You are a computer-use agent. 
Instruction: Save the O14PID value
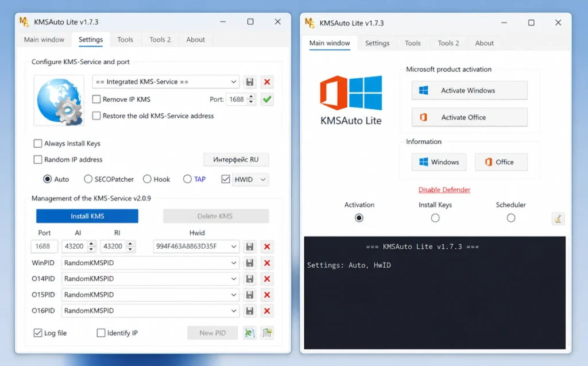click(x=250, y=279)
